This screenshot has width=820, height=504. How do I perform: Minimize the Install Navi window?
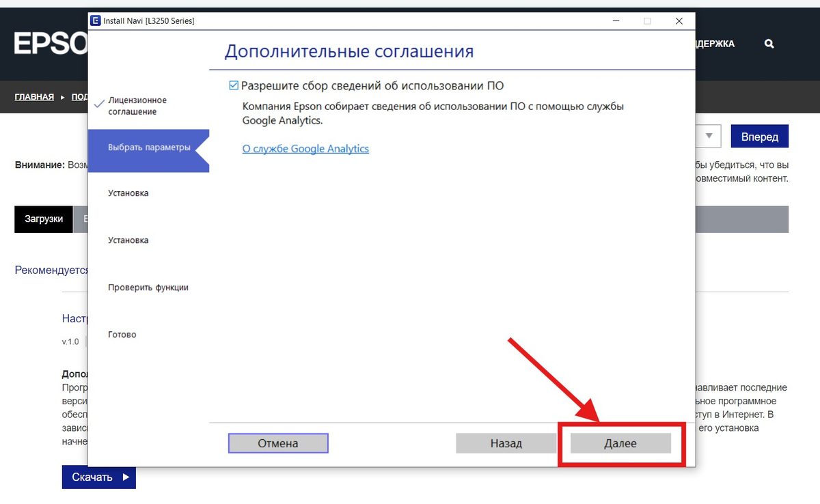pyautogui.click(x=616, y=21)
